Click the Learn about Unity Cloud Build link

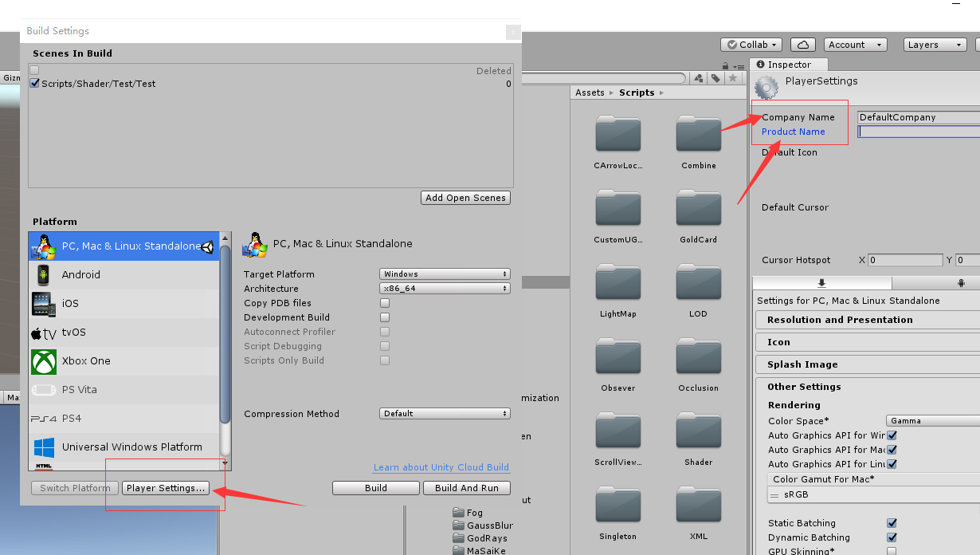[x=441, y=467]
